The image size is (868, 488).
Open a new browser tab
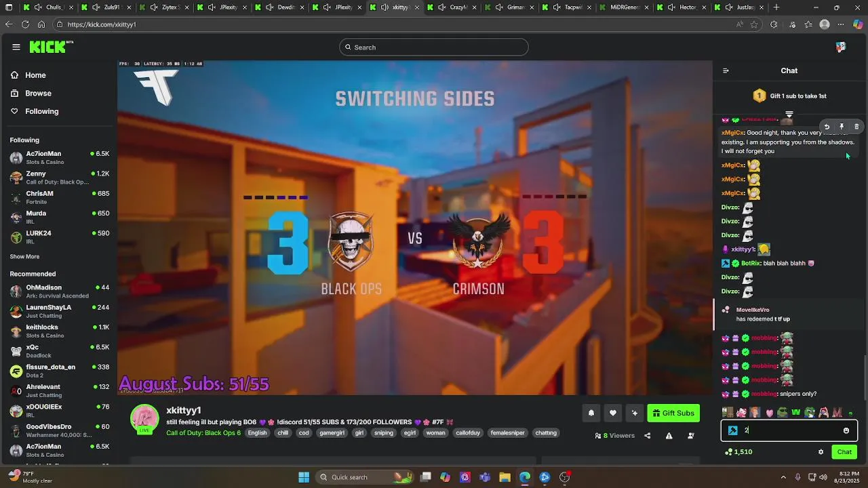click(776, 7)
